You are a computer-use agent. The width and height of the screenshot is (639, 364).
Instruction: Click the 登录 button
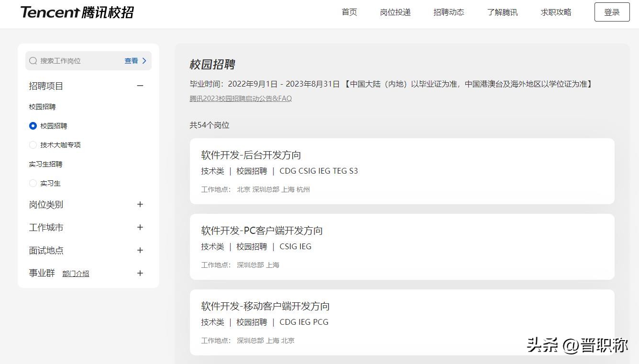coord(612,12)
